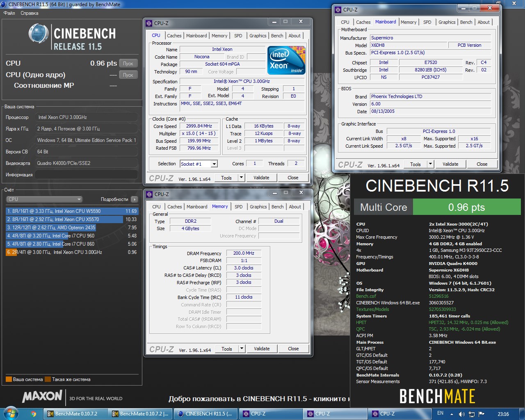Switch to the CINEBENCH R11.5 taskbar button
This screenshot has width=525, height=420.
tap(206, 414)
